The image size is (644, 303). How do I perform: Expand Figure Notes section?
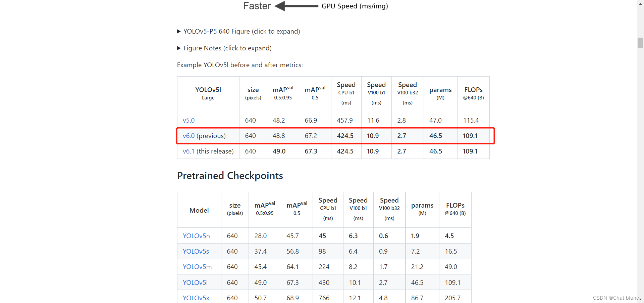pyautogui.click(x=224, y=48)
